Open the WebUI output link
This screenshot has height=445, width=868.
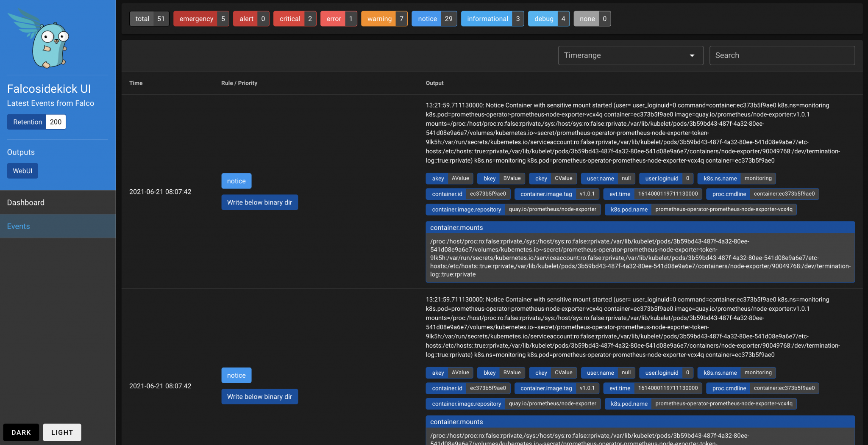point(22,171)
